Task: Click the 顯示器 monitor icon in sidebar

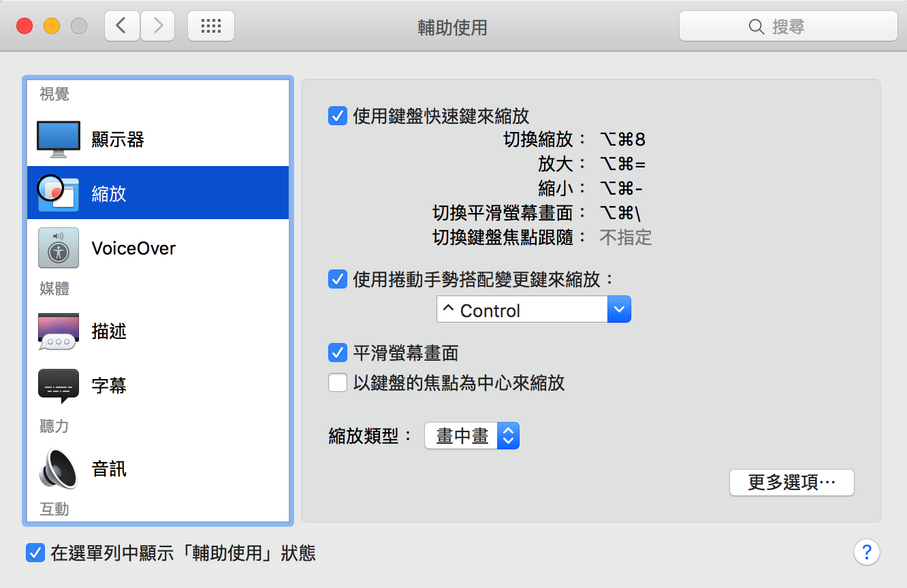Action: pos(59,140)
